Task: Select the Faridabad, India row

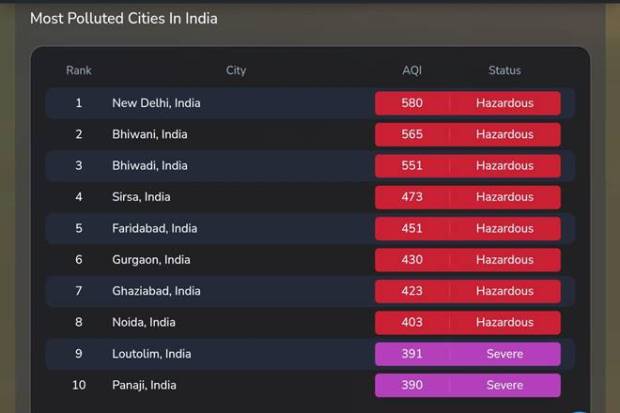Action: point(154,228)
